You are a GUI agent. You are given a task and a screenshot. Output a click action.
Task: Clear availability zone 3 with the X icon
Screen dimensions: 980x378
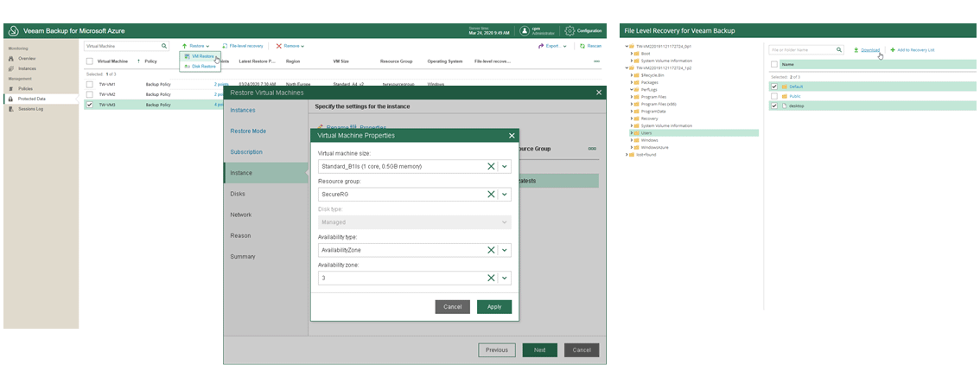tap(491, 278)
